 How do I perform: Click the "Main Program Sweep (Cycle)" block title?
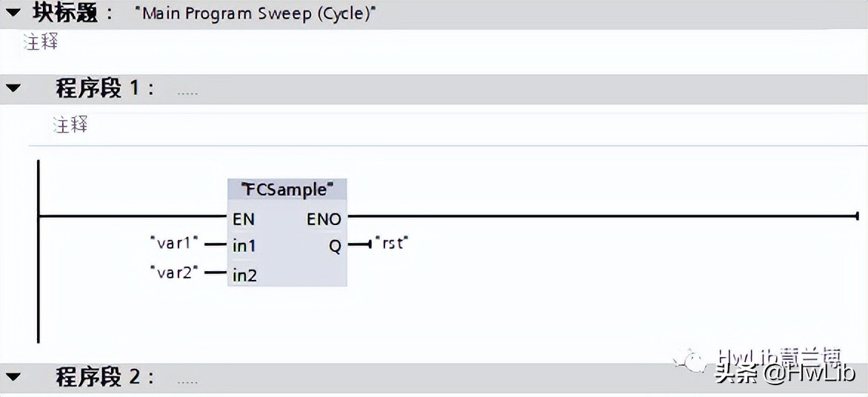[x=256, y=14]
